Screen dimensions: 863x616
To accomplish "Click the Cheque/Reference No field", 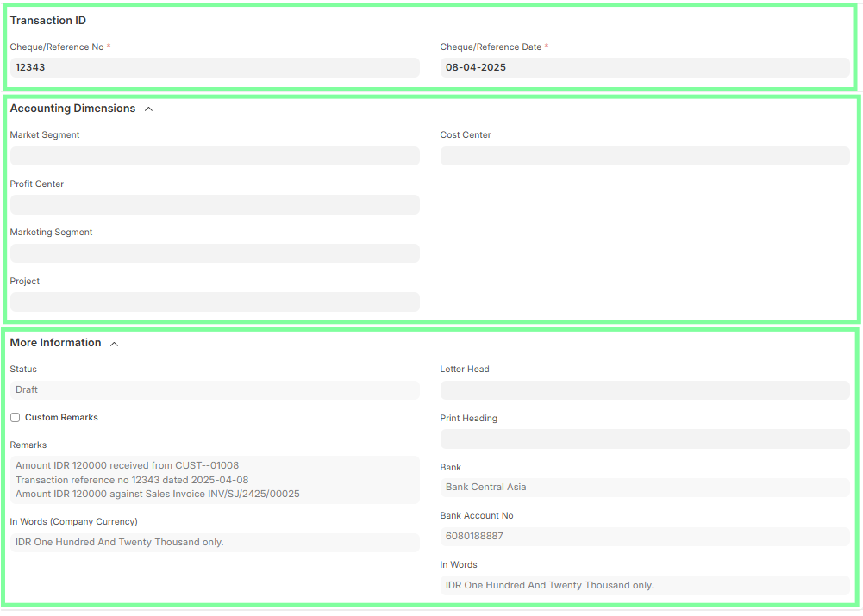I will (214, 67).
